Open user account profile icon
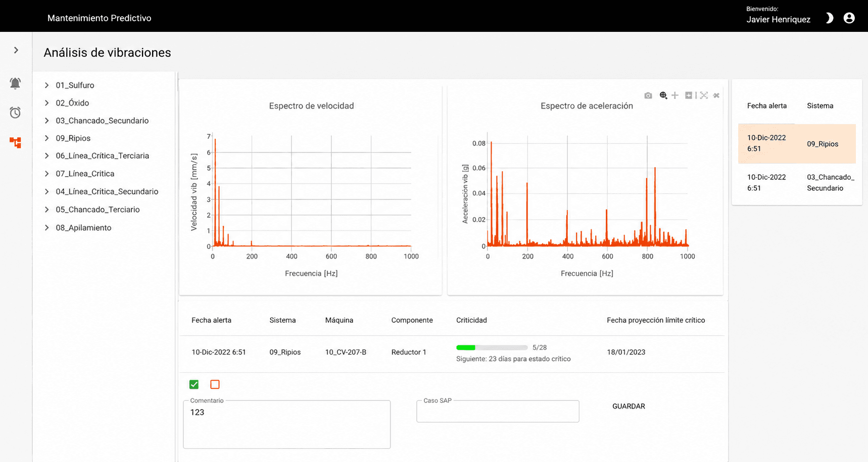Screen dimensions: 868x462 coord(849,18)
